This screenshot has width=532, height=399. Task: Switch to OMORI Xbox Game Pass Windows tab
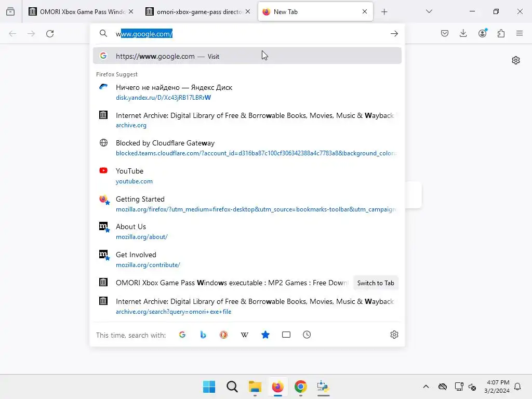pos(81,11)
